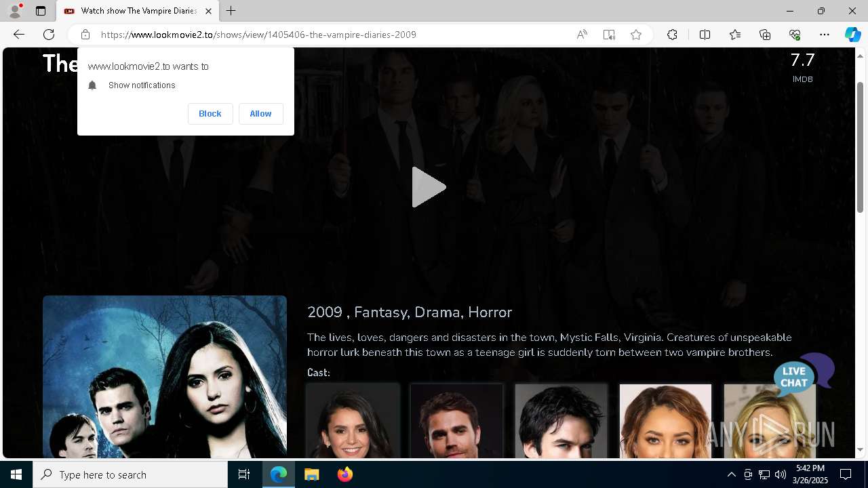
Task: Play The Vampire Diaries video
Action: (429, 187)
